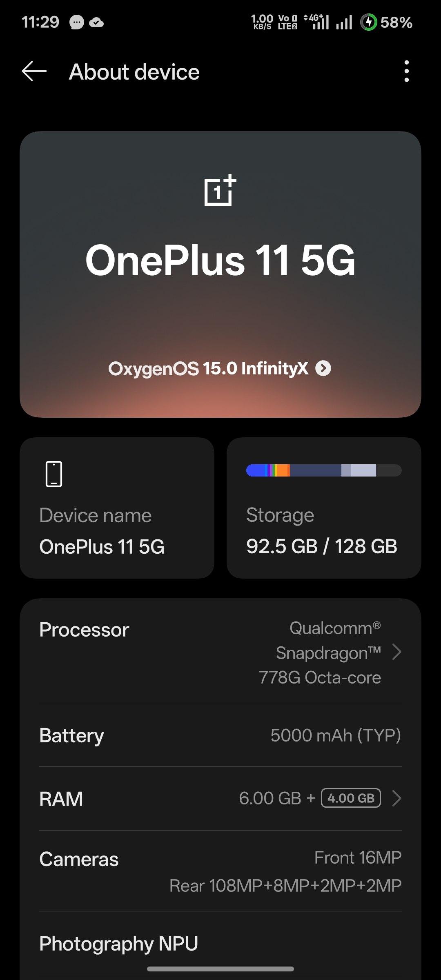
Task: Open OxygenOS 15.0 InfinityX version arrow
Action: coord(323,368)
